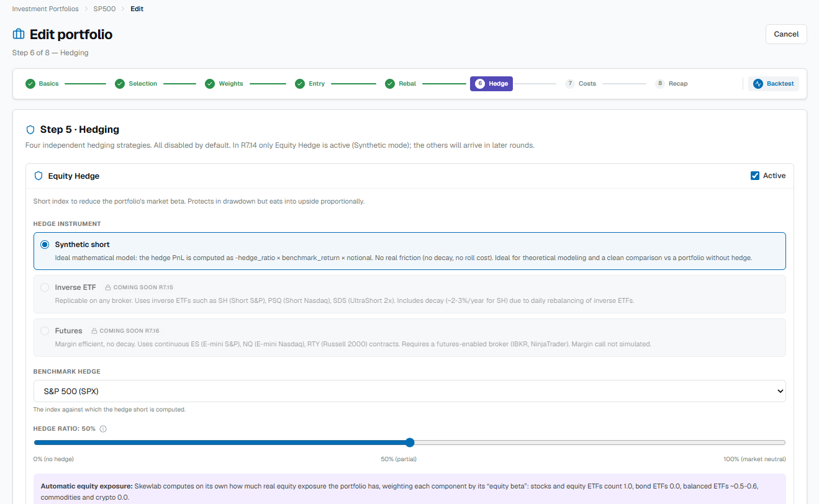Open the Rebal step

pyautogui.click(x=400, y=84)
